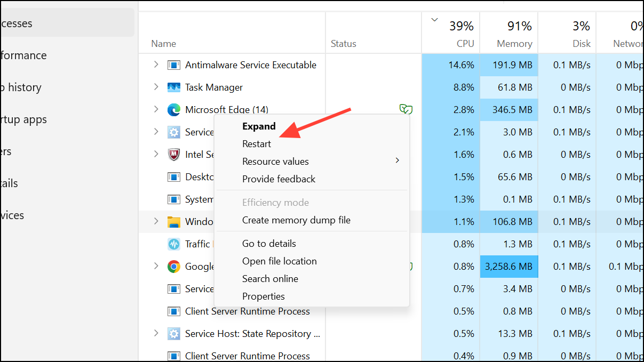Image resolution: width=644 pixels, height=362 pixels.
Task: Click the Desktop Window Manager icon
Action: (x=173, y=176)
